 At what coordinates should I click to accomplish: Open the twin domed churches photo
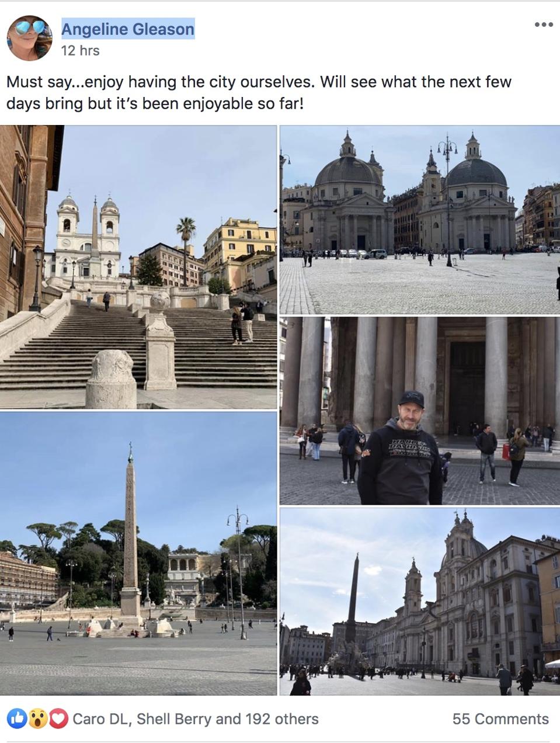pyautogui.click(x=420, y=220)
